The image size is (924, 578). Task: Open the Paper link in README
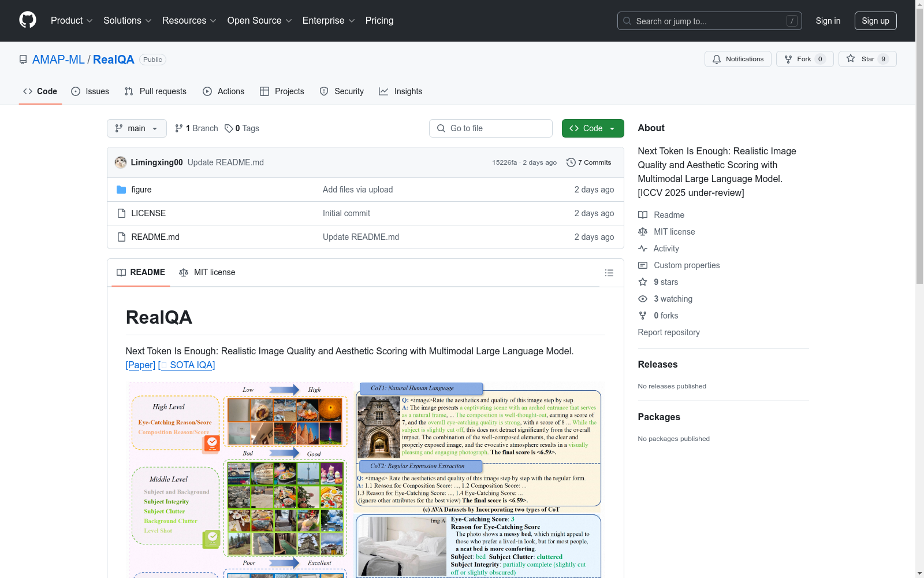pos(140,365)
